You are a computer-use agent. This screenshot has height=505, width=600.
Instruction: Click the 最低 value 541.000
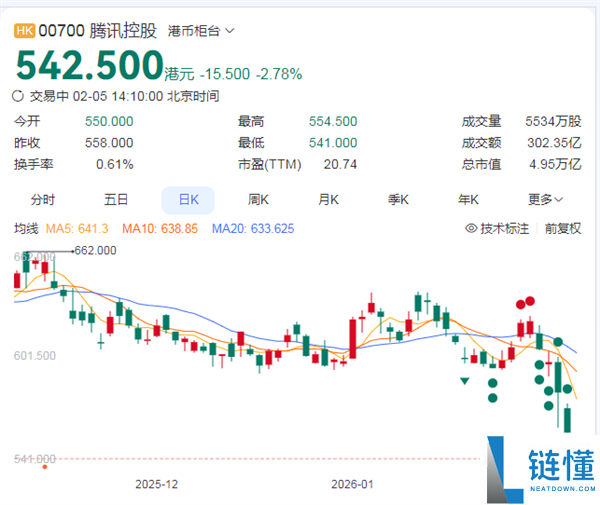coord(333,143)
